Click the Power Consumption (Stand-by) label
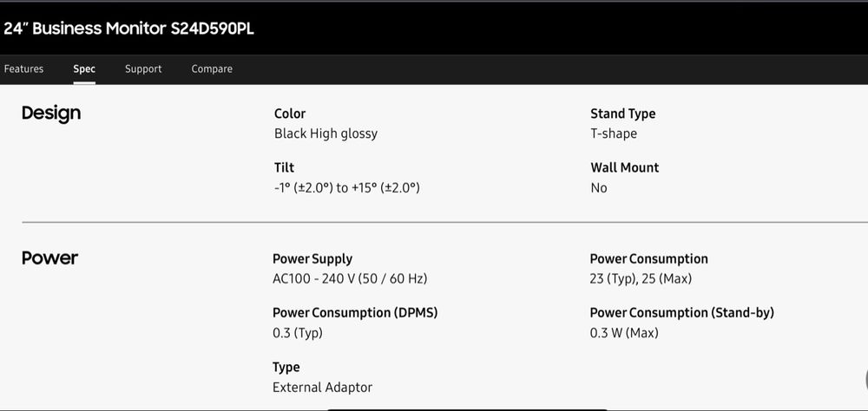The height and width of the screenshot is (411, 868). pyautogui.click(x=682, y=312)
